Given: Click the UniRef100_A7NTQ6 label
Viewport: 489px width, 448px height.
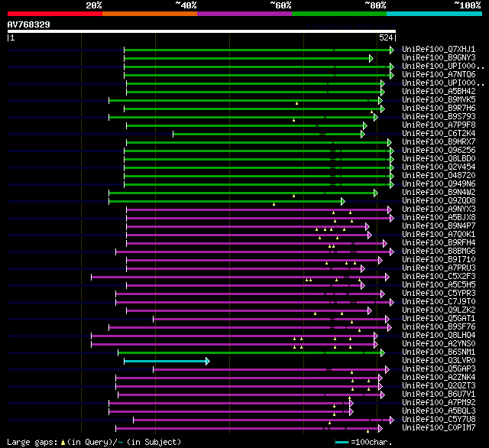Looking at the screenshot, I should [439, 74].
